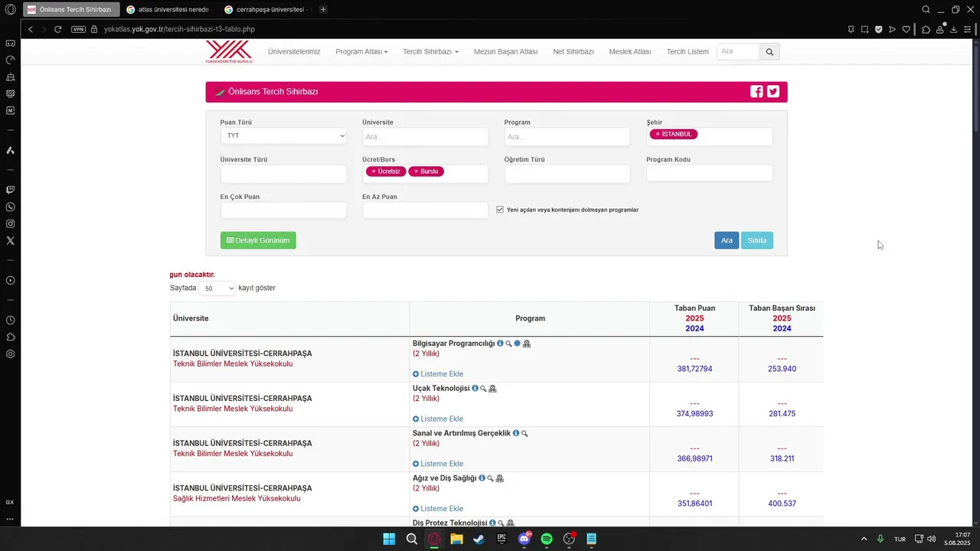The height and width of the screenshot is (551, 980).
Task: Open the GX Corner gamepad icon in sidebar
Action: [10, 43]
